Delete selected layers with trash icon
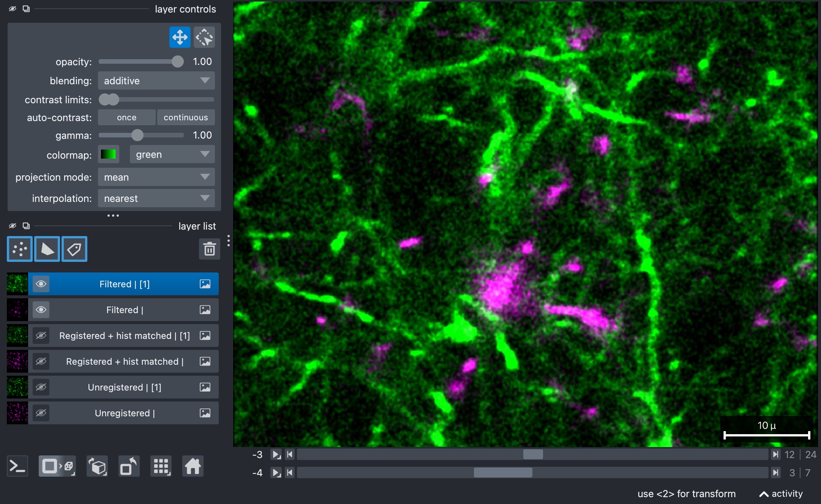Screen dimensions: 821x504 coord(209,249)
